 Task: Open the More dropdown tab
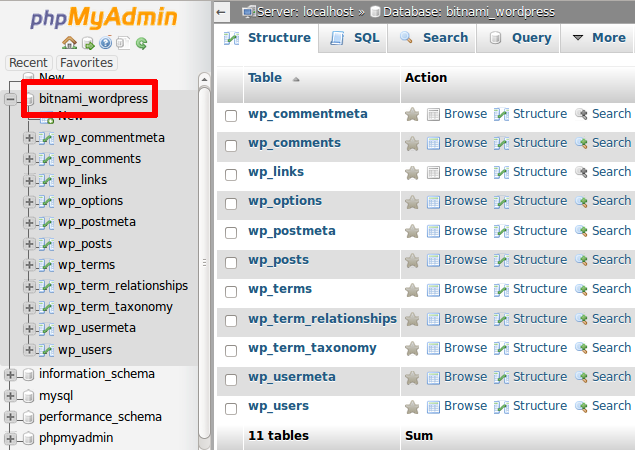597,38
